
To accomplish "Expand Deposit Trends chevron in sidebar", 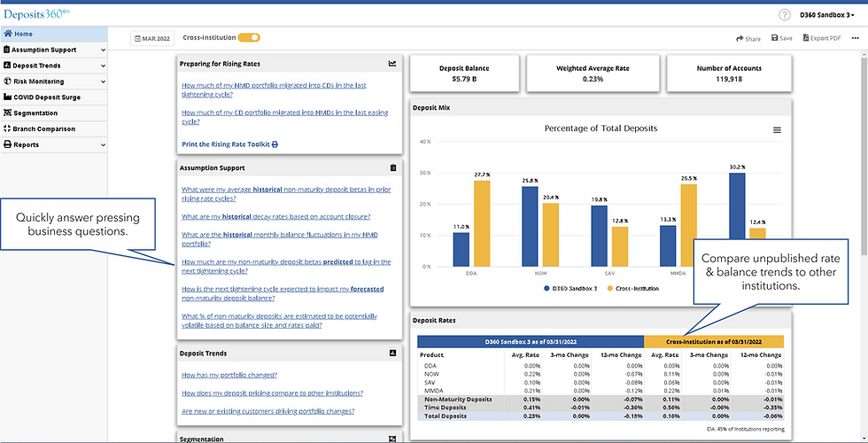I will pos(104,66).
